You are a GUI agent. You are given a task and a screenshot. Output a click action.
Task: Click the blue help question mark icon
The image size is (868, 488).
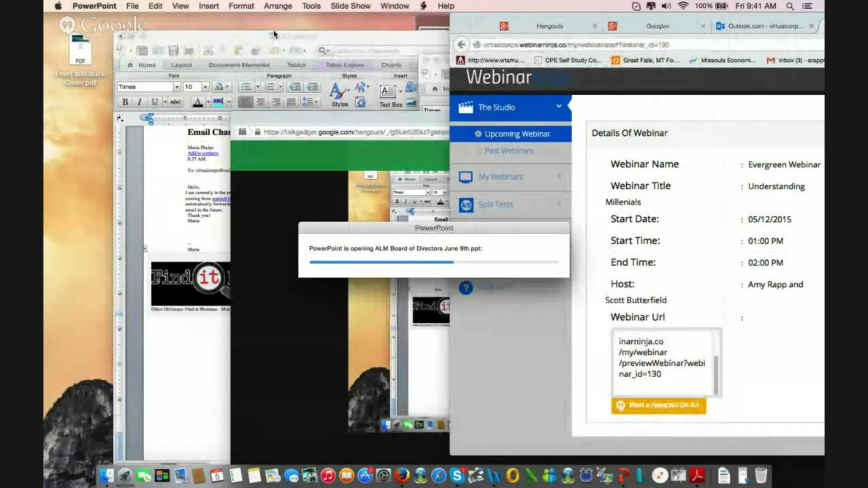click(x=465, y=287)
